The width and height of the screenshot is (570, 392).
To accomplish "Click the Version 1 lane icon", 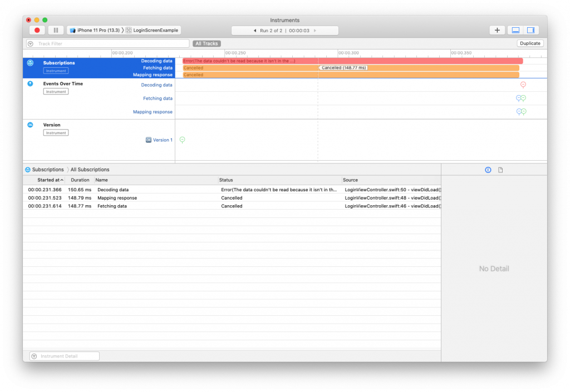I will point(148,140).
